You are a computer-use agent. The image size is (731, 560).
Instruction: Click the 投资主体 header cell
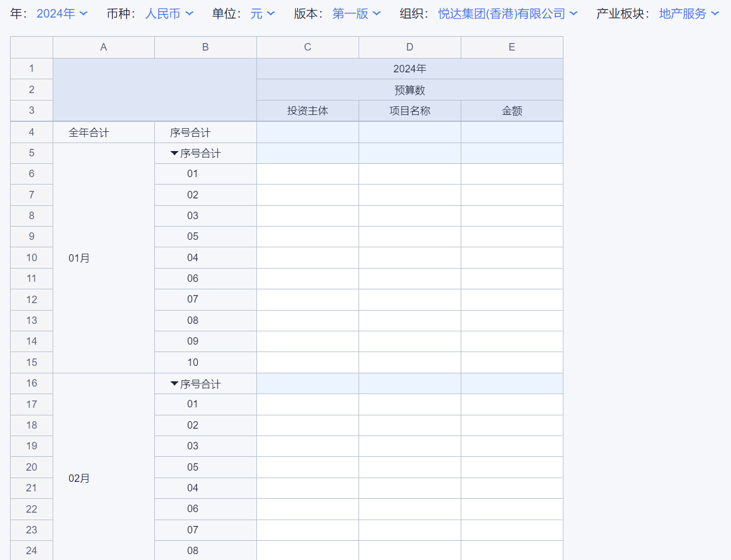click(308, 111)
